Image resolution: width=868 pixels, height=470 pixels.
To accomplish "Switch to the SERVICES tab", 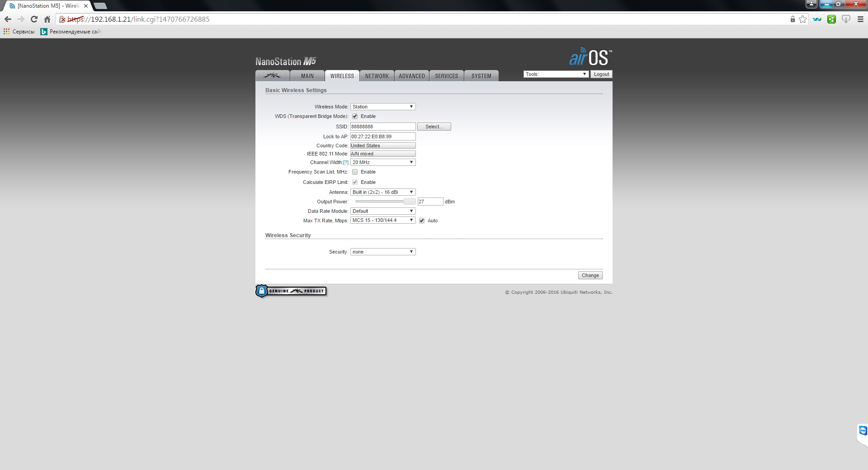I will pos(447,76).
